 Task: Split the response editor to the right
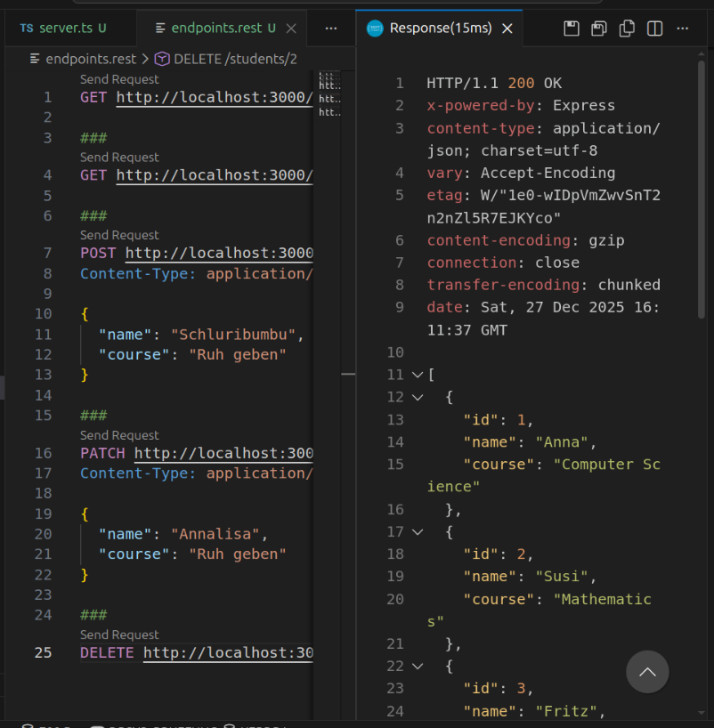point(654,28)
